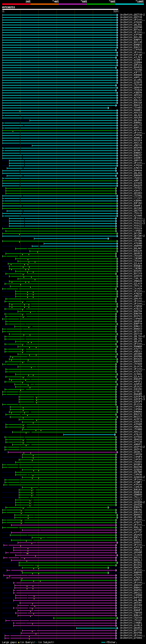Select hit UniRef100_Q6U8C6
Viewport: 146px width, 644px height.
131,628
